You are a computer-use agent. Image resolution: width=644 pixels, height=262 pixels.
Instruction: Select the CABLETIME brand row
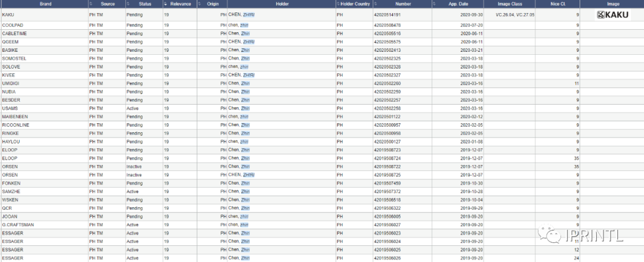[x=322, y=33]
